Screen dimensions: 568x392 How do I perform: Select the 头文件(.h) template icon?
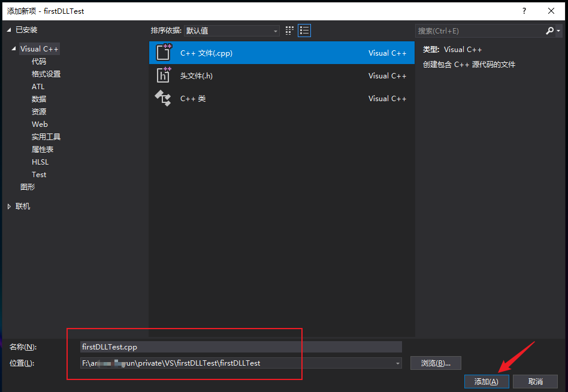(164, 75)
